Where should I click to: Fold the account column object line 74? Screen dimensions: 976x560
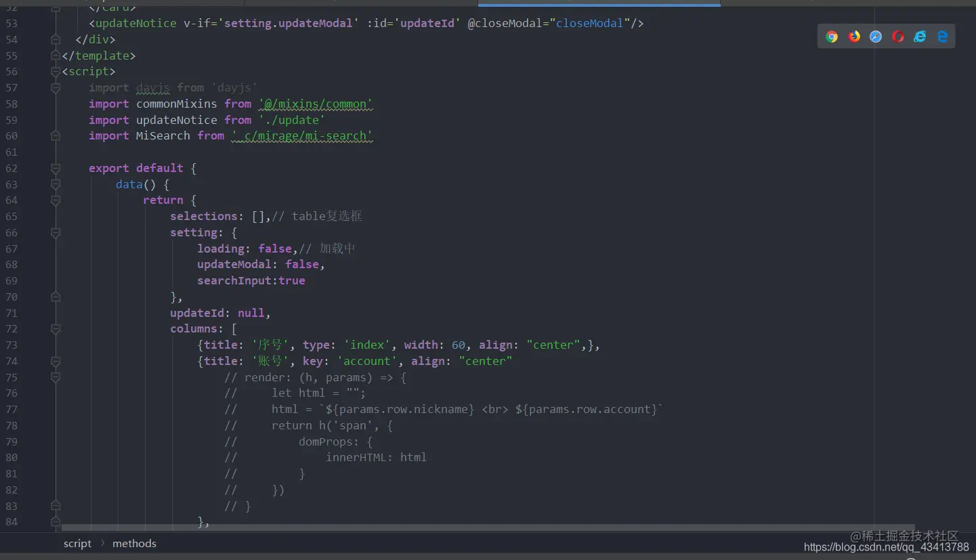56,361
